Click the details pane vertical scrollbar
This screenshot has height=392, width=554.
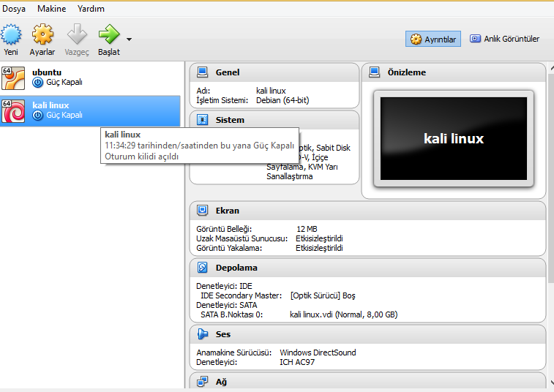550,183
